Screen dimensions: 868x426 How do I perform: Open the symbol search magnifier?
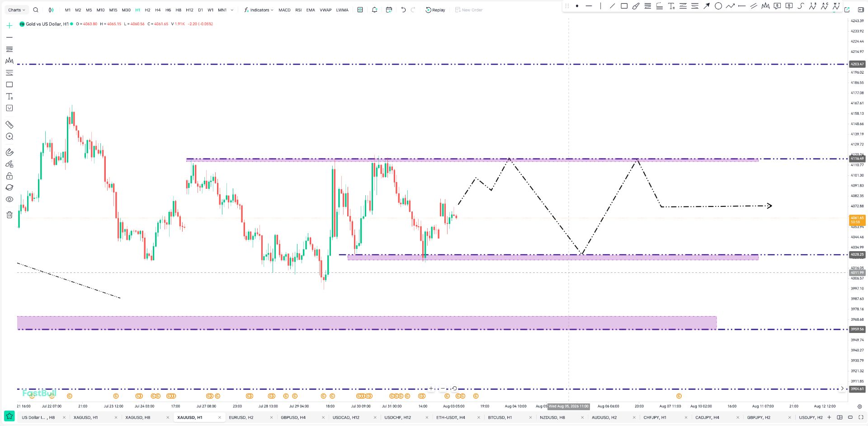coord(36,10)
